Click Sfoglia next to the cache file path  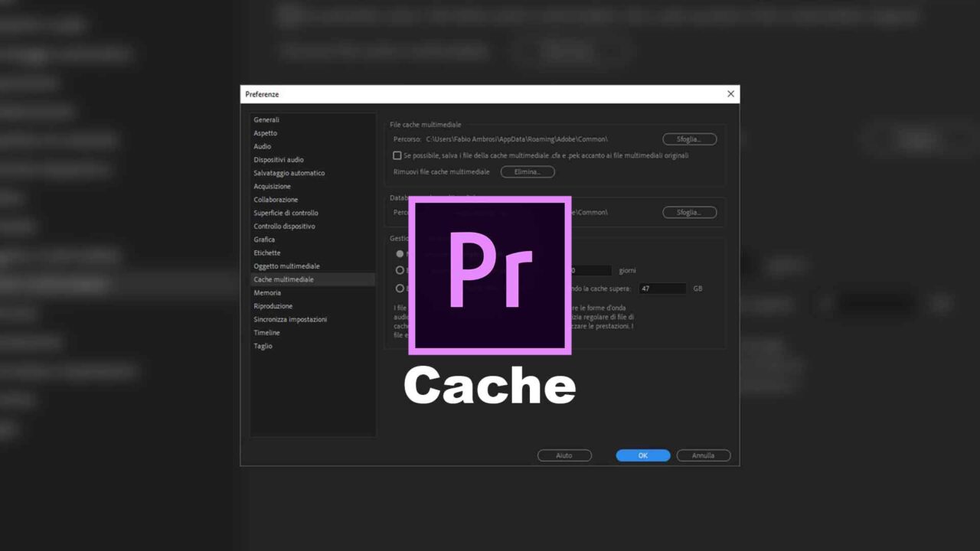688,139
